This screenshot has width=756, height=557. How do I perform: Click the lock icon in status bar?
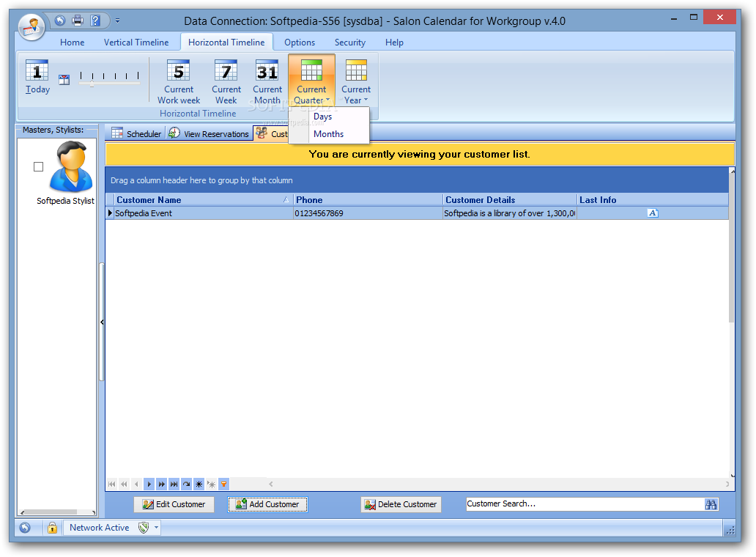click(52, 528)
